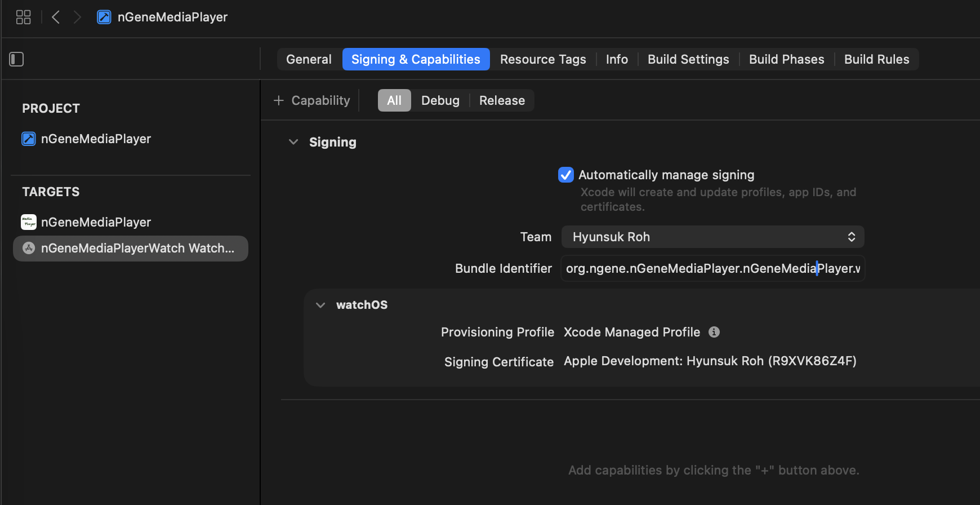Select nGeneMediaPlayerWatch Watch target
Screen dimensions: 980x505
(x=131, y=248)
